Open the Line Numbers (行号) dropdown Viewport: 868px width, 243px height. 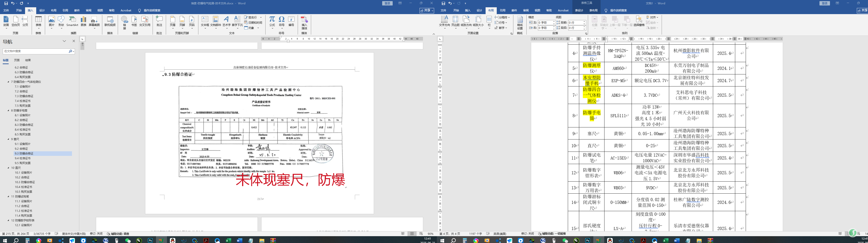(x=501, y=23)
